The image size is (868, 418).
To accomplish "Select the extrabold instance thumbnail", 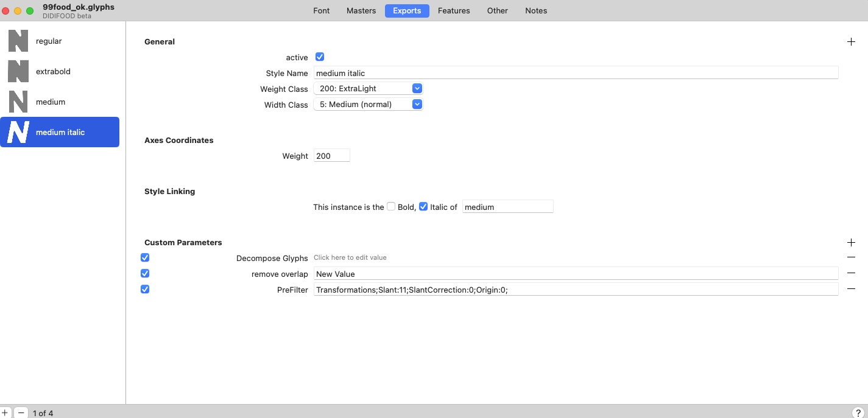I will coord(18,71).
